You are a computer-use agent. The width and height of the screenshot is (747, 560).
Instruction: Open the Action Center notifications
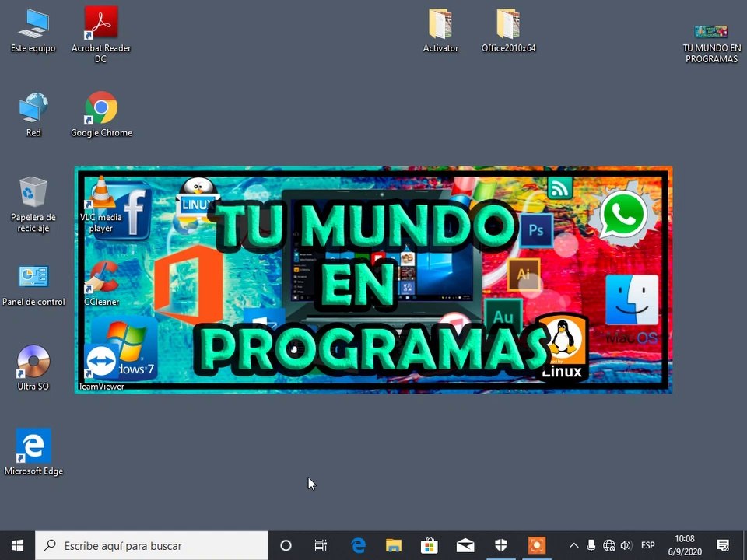pos(723,545)
